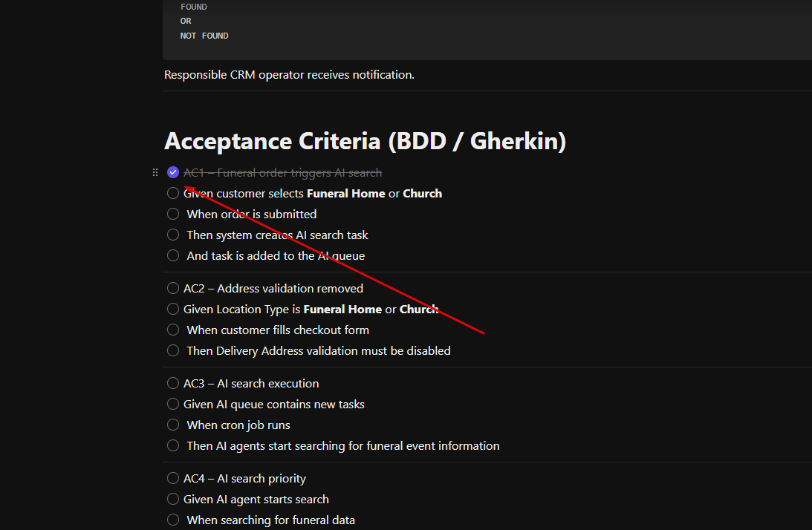Click the drag handle beside AC1 item
Image resolution: width=812 pixels, height=530 pixels.
(x=155, y=172)
